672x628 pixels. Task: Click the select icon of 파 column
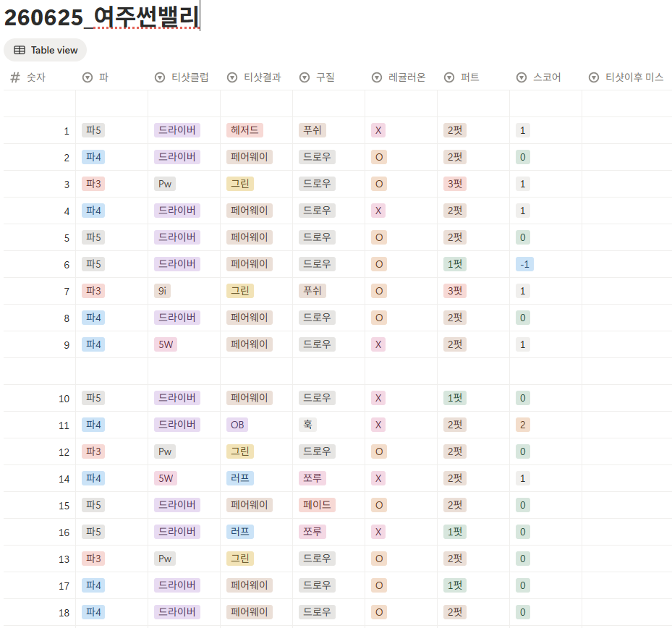coord(88,77)
